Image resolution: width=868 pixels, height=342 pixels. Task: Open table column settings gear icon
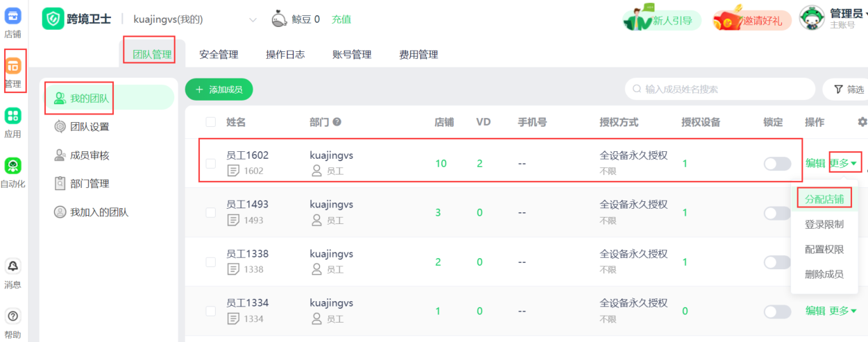[x=862, y=122]
